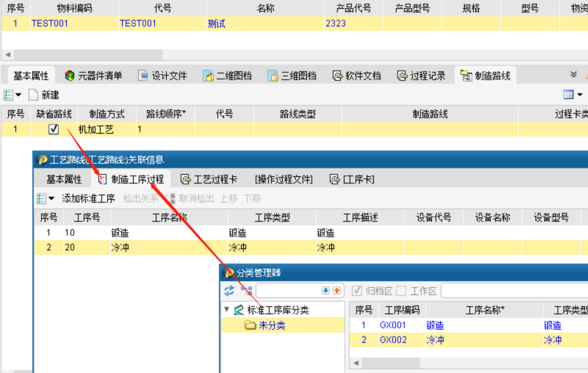Select the 工序号 10 锻造 row
Image resolution: width=588 pixels, height=373 pixels.
coord(311,233)
